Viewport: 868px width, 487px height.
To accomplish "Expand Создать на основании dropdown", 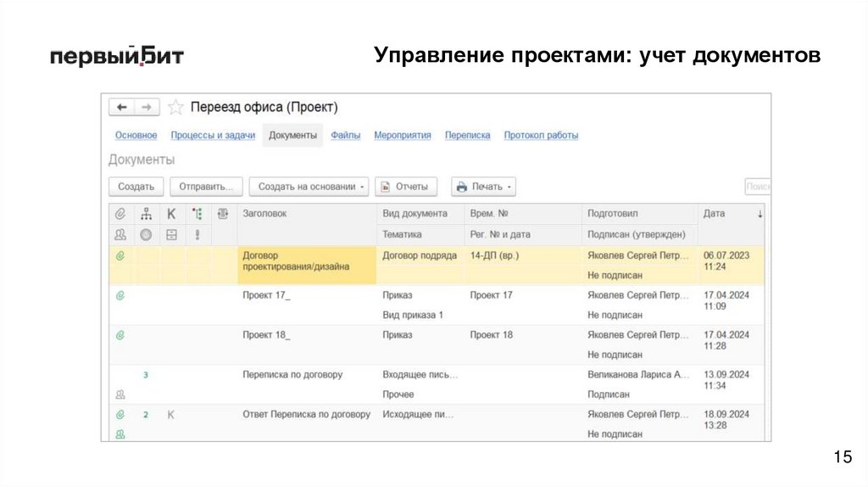I will pyautogui.click(x=309, y=187).
